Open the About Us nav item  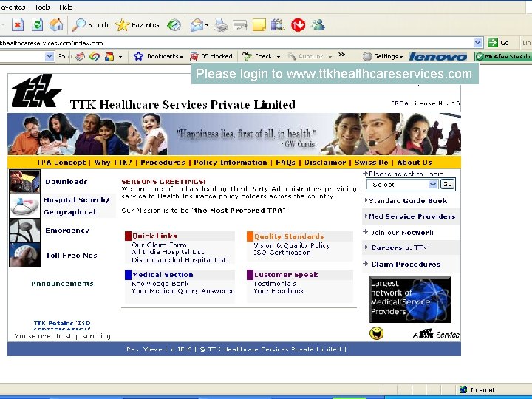point(415,162)
